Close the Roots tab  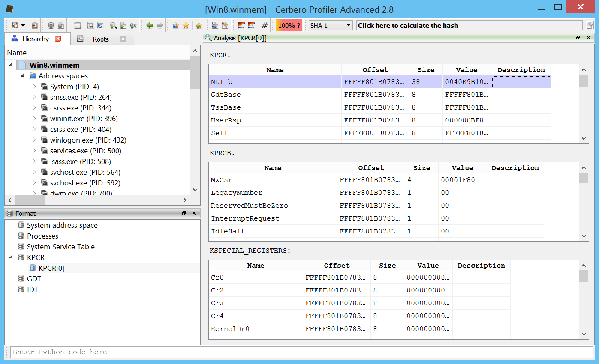(123, 39)
